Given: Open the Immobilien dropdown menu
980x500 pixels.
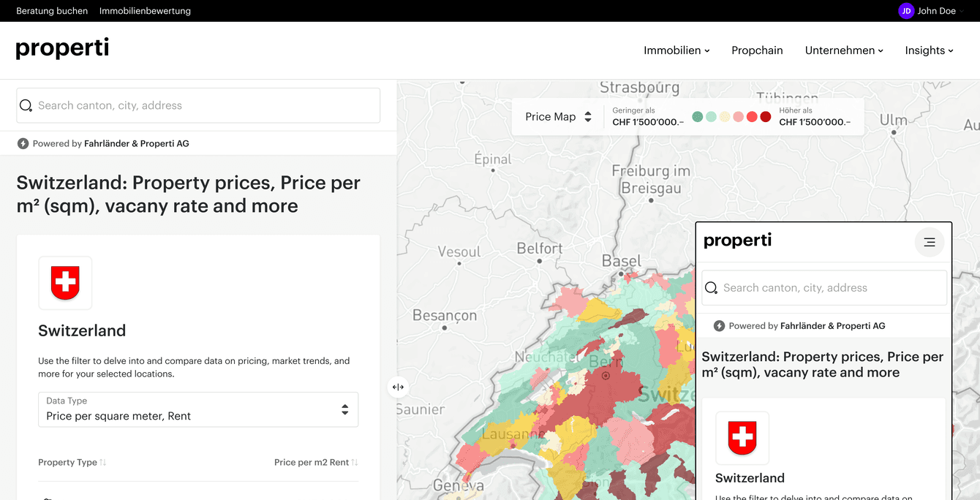Looking at the screenshot, I should [x=676, y=50].
